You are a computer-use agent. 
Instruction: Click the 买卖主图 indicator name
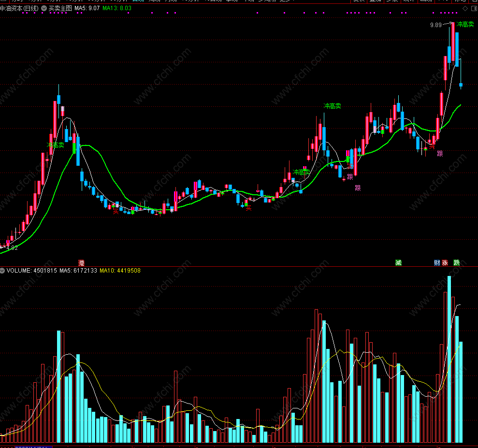tap(60, 8)
